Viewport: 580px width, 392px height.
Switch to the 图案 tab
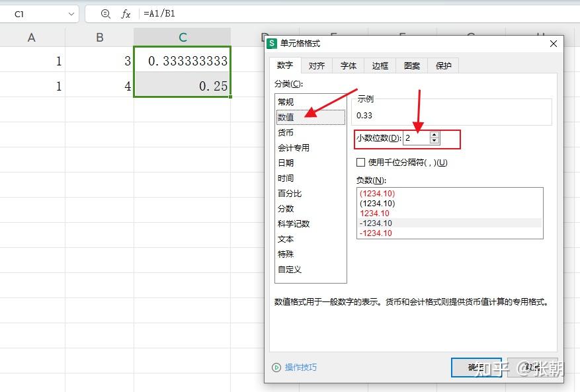pyautogui.click(x=412, y=66)
